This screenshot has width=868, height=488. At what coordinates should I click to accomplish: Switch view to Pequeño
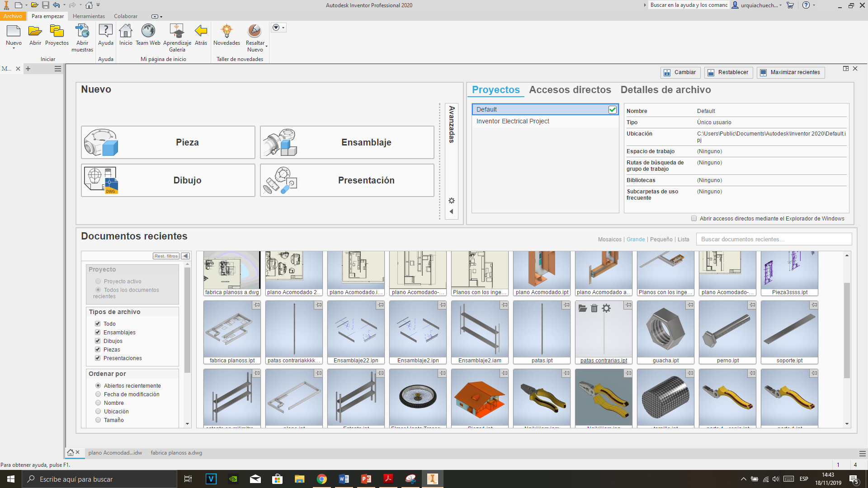(661, 239)
